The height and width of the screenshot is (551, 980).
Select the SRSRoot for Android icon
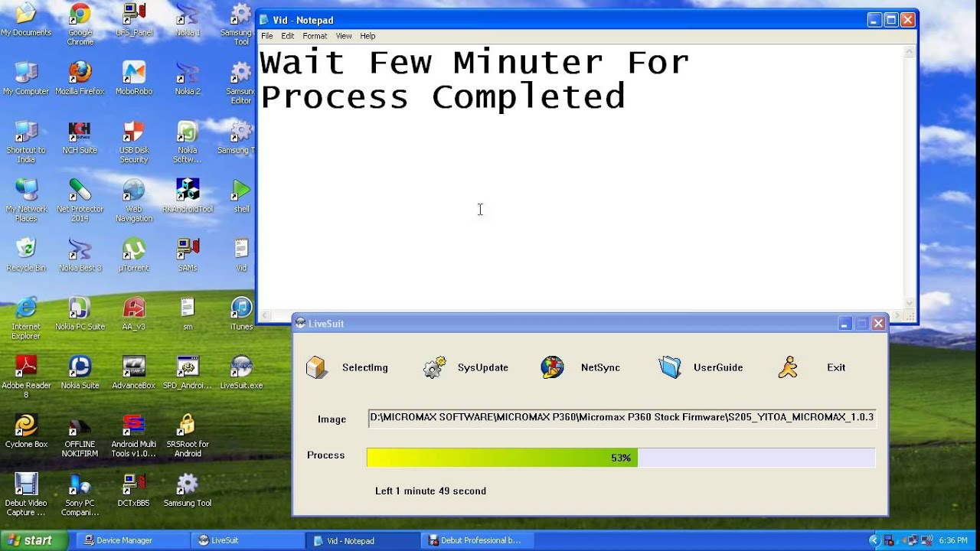[x=188, y=436]
